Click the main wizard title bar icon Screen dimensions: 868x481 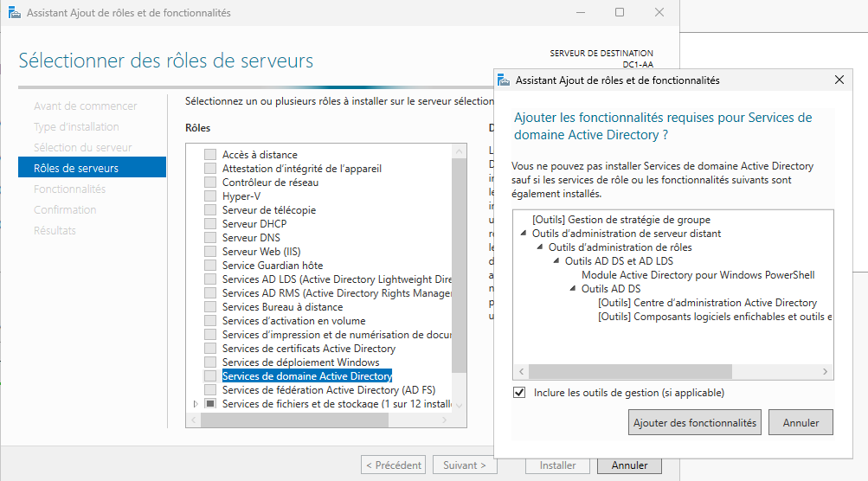(15, 12)
